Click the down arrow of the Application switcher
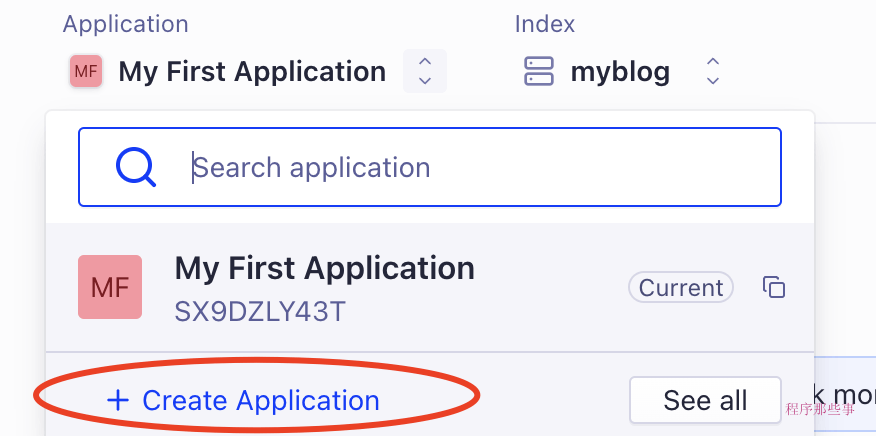This screenshot has height=436, width=876. 425,81
